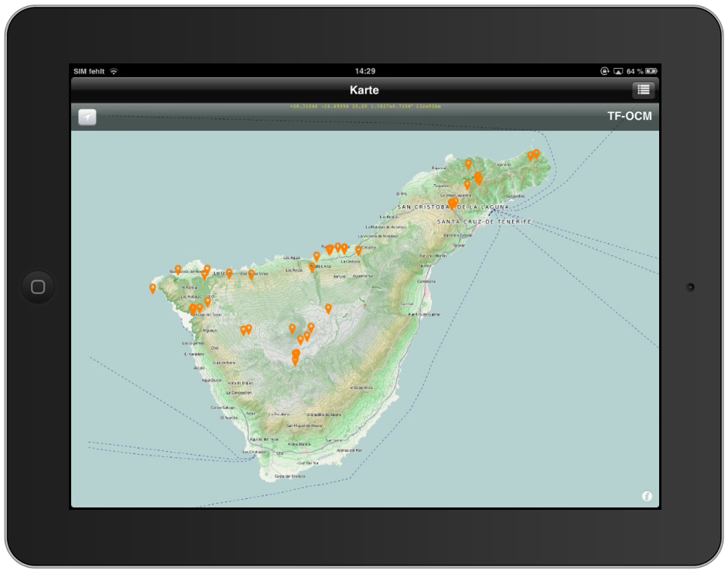Tap the pin at Icod de los Vinos

(251, 273)
